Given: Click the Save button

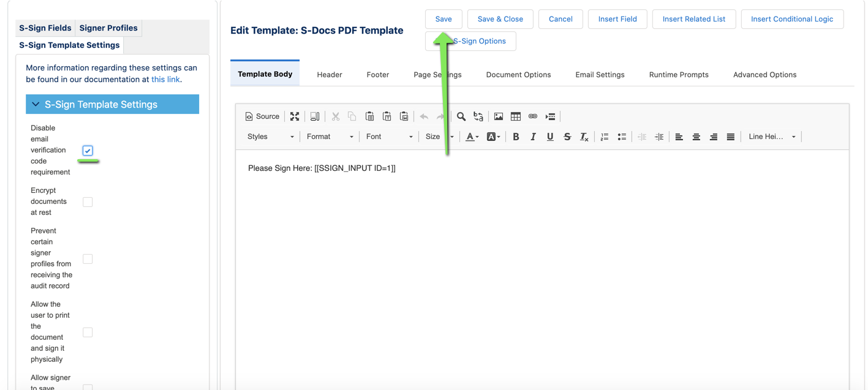Looking at the screenshot, I should 443,19.
